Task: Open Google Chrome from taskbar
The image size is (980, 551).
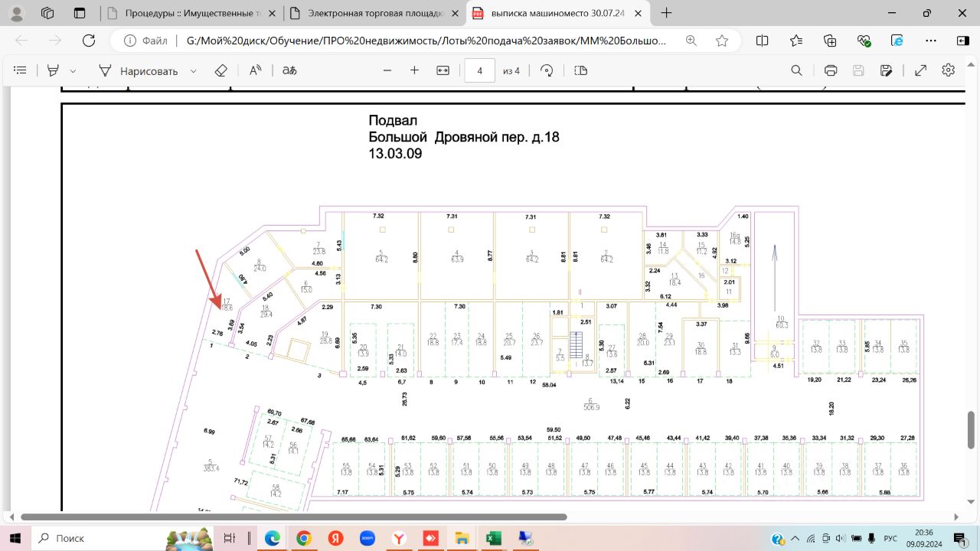Action: (x=304, y=538)
